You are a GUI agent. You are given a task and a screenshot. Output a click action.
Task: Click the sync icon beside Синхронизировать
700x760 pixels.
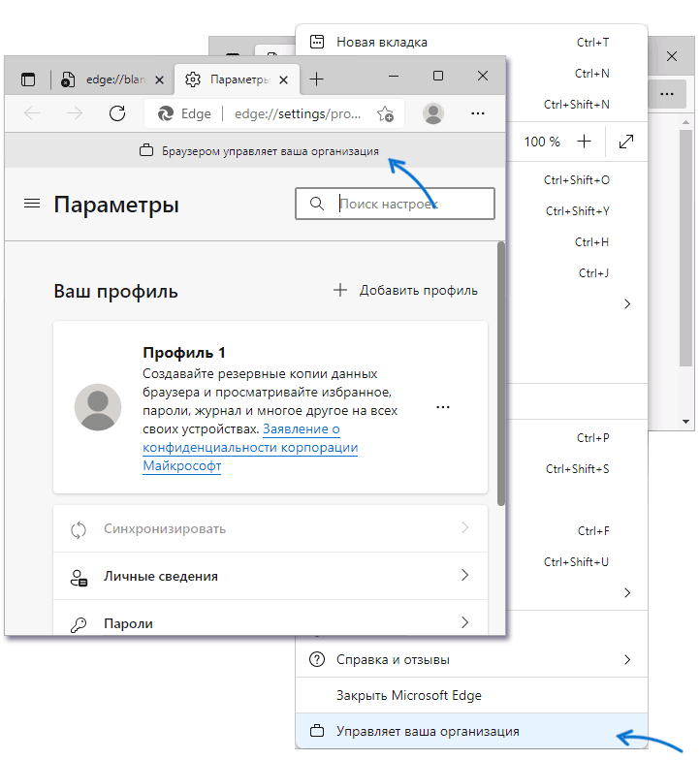point(79,529)
